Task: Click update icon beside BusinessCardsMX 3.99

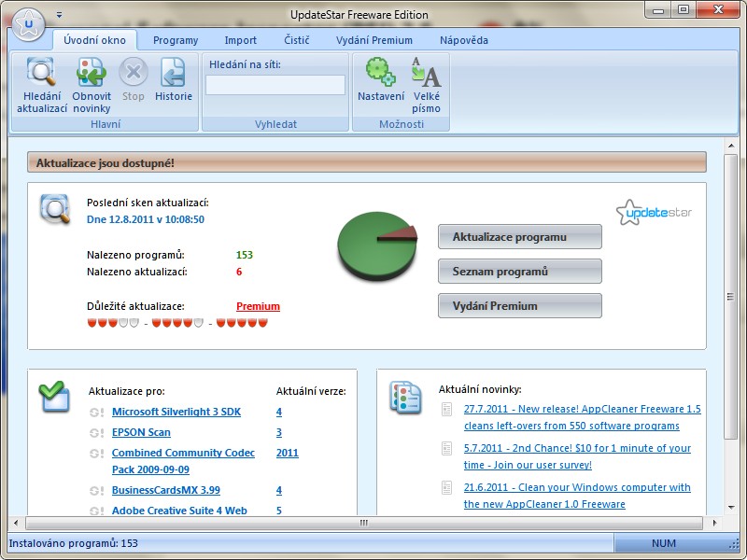Action: tap(97, 491)
